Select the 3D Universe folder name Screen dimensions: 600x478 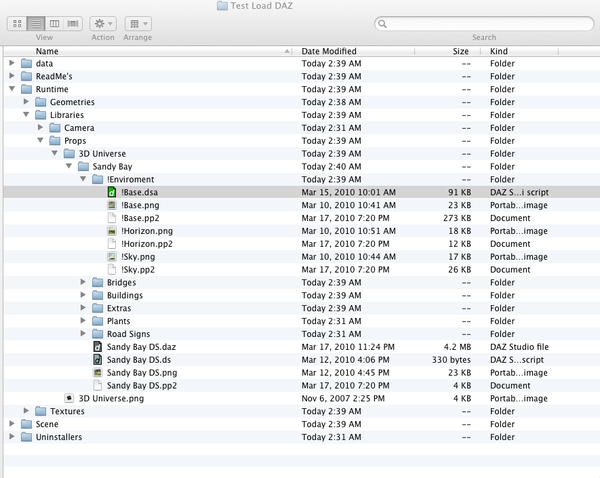(102, 153)
